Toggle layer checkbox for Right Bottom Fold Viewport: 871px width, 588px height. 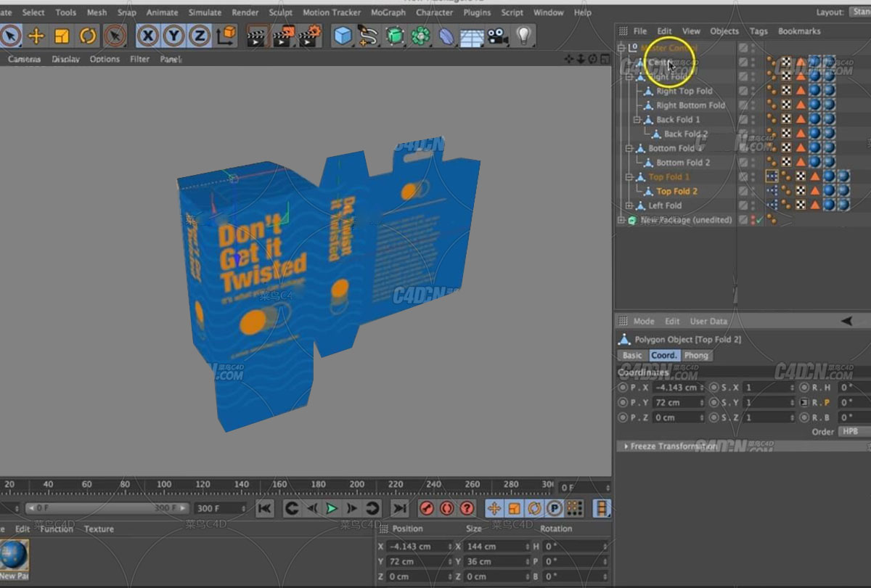pyautogui.click(x=743, y=105)
